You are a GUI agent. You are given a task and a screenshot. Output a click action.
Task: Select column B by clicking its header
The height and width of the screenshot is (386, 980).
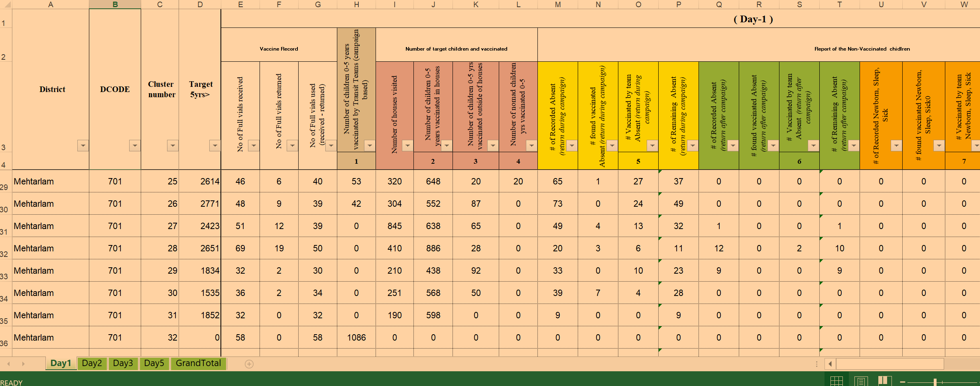point(114,5)
